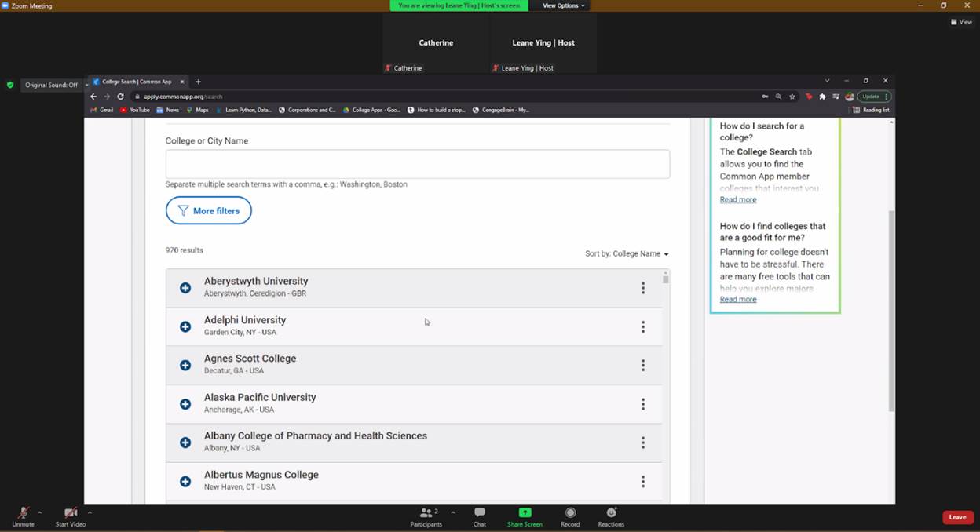The height and width of the screenshot is (532, 980).
Task: Click the Zoom View button
Action: click(x=962, y=22)
